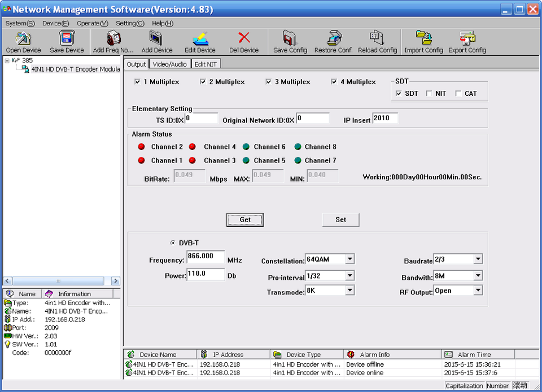The width and height of the screenshot is (542, 392).
Task: Click the red X Del Device icon
Action: (244, 38)
